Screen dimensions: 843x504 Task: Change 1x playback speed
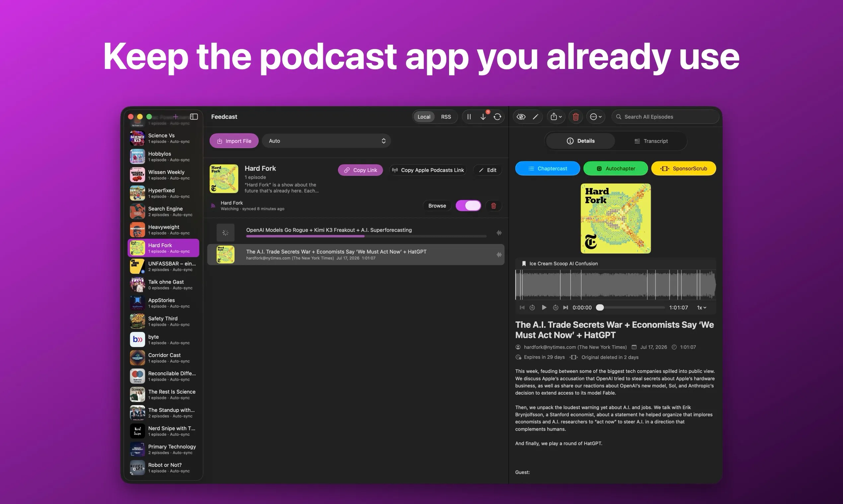pyautogui.click(x=702, y=307)
